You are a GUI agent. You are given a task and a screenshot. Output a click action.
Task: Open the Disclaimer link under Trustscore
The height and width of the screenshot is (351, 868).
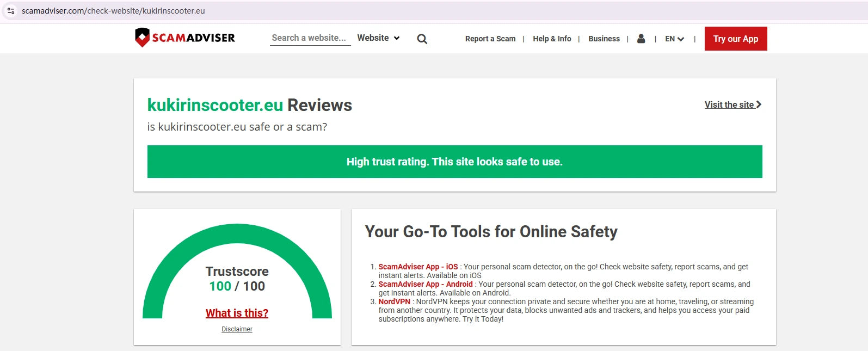click(x=237, y=329)
